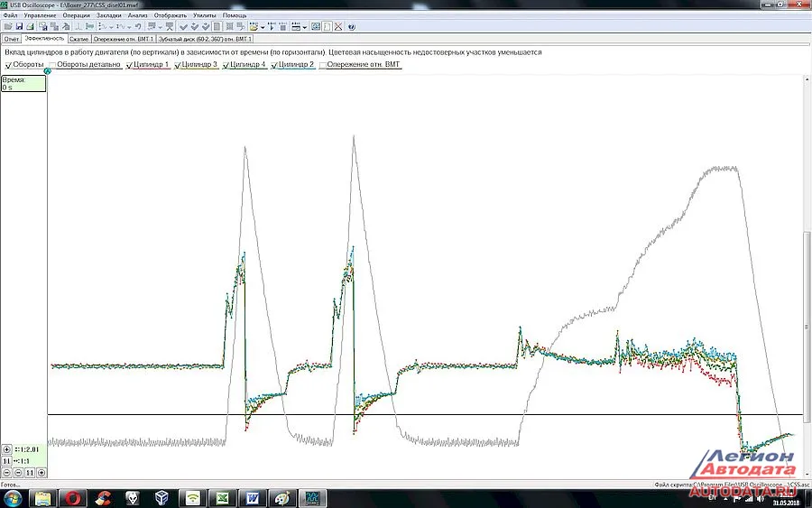Switch to the Отчет tab
812x508 pixels.
pos(12,40)
